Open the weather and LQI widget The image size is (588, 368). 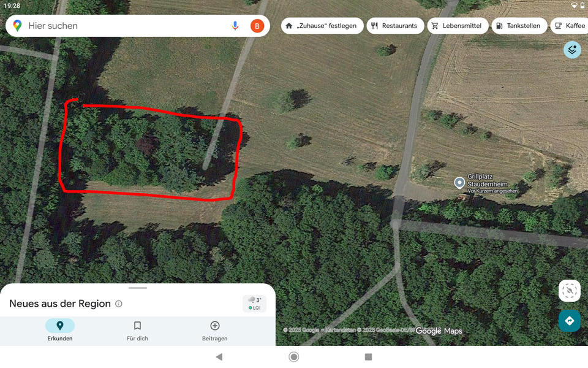click(255, 304)
